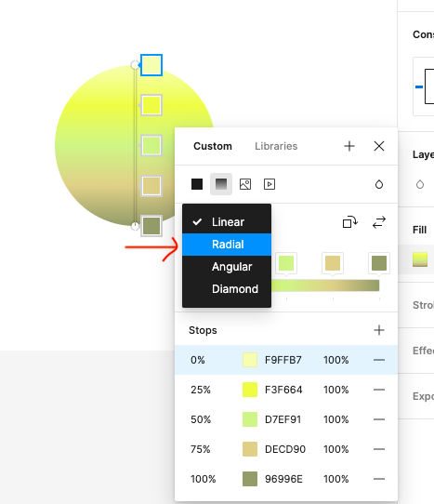Click the D7EF91 stop color swatch
The image size is (434, 504).
tap(250, 419)
